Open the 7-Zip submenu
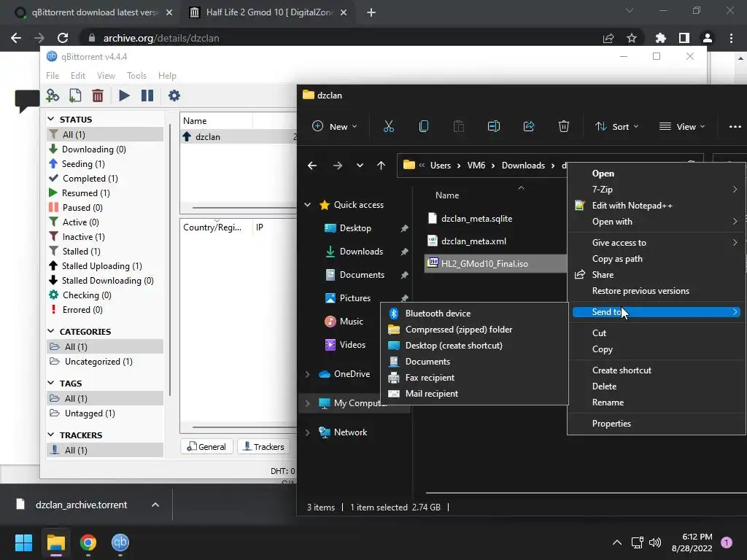 click(x=657, y=189)
